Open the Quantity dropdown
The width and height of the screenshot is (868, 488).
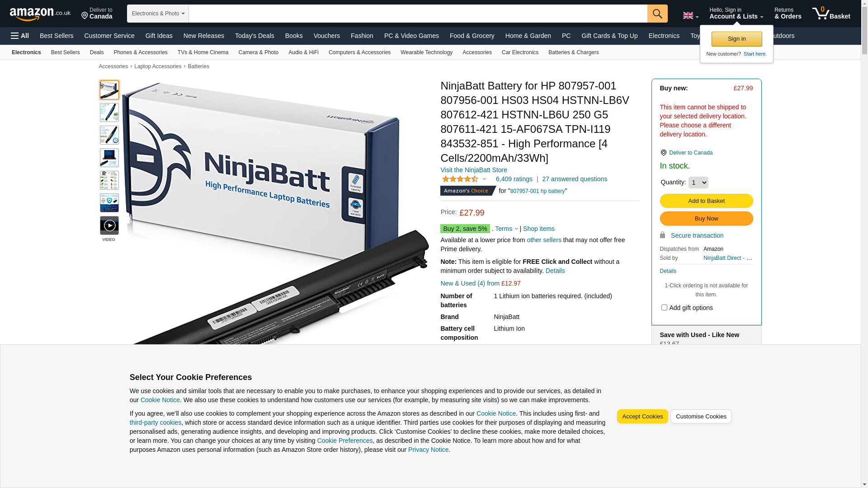point(698,183)
